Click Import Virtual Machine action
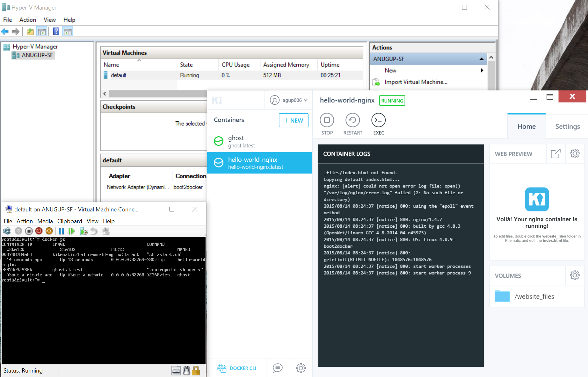The width and height of the screenshot is (588, 377). coord(416,82)
